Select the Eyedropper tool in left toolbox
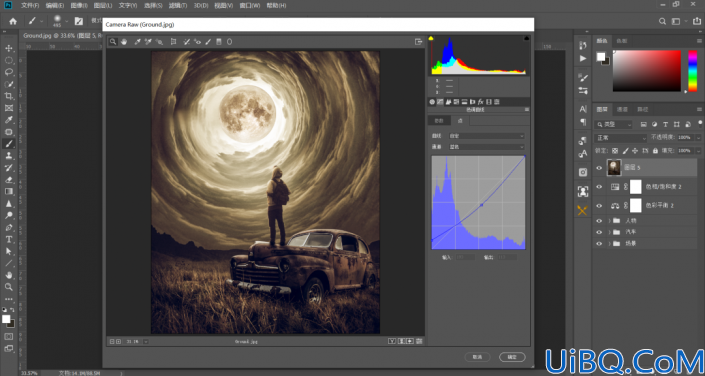 click(x=9, y=120)
